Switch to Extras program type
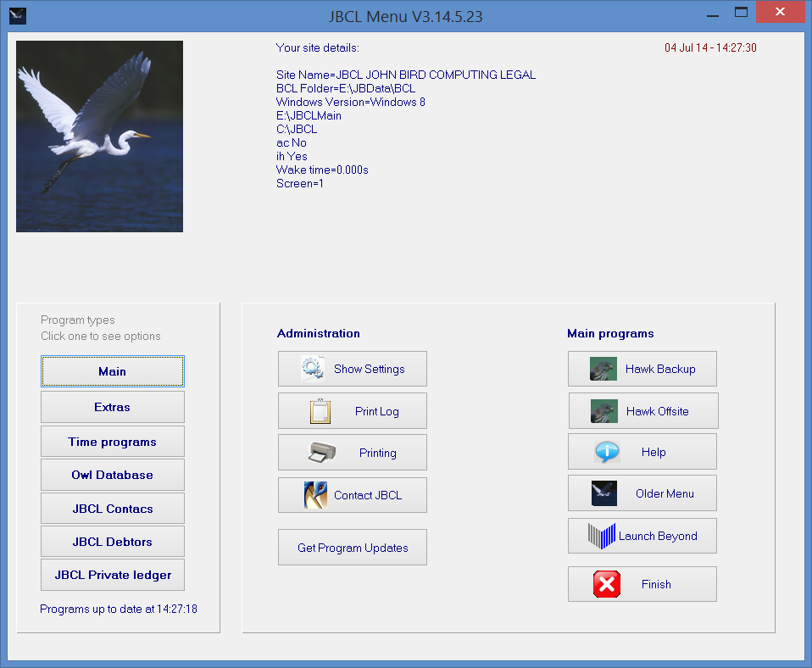The image size is (812, 668). pyautogui.click(x=112, y=407)
